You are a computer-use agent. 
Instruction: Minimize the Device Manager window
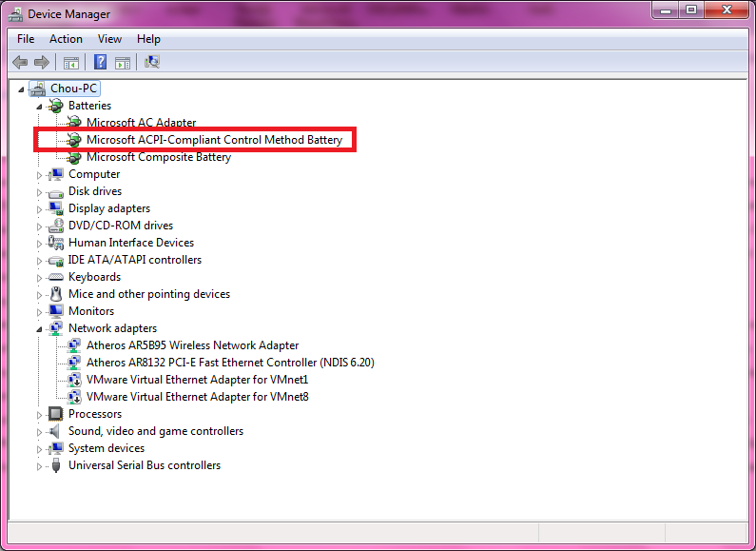[666, 10]
